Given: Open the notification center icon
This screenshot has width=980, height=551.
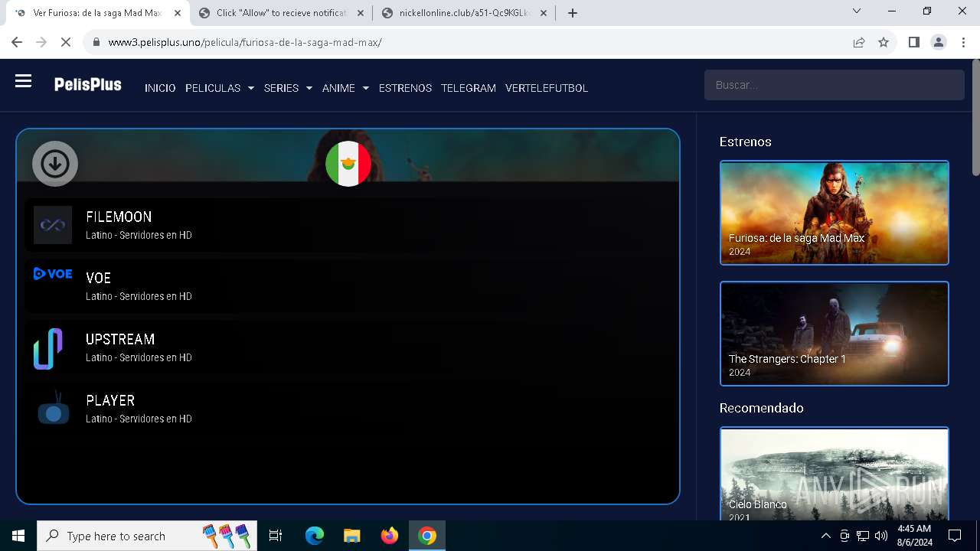Looking at the screenshot, I should coord(955,536).
